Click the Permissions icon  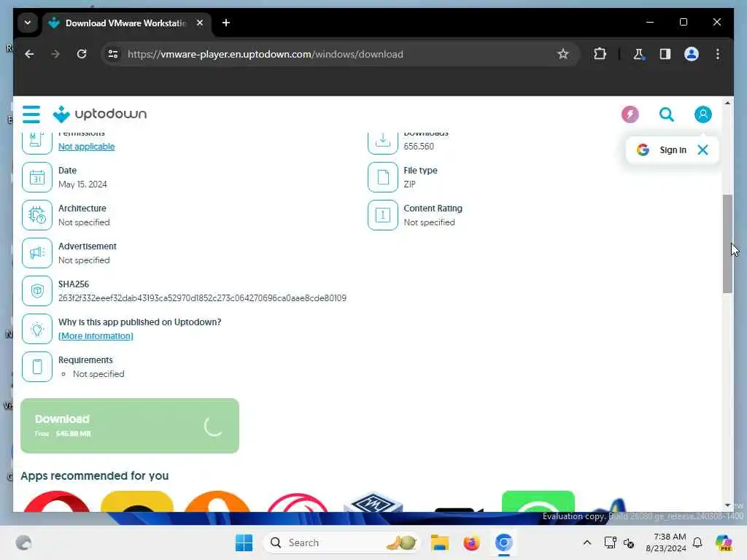pyautogui.click(x=37, y=141)
